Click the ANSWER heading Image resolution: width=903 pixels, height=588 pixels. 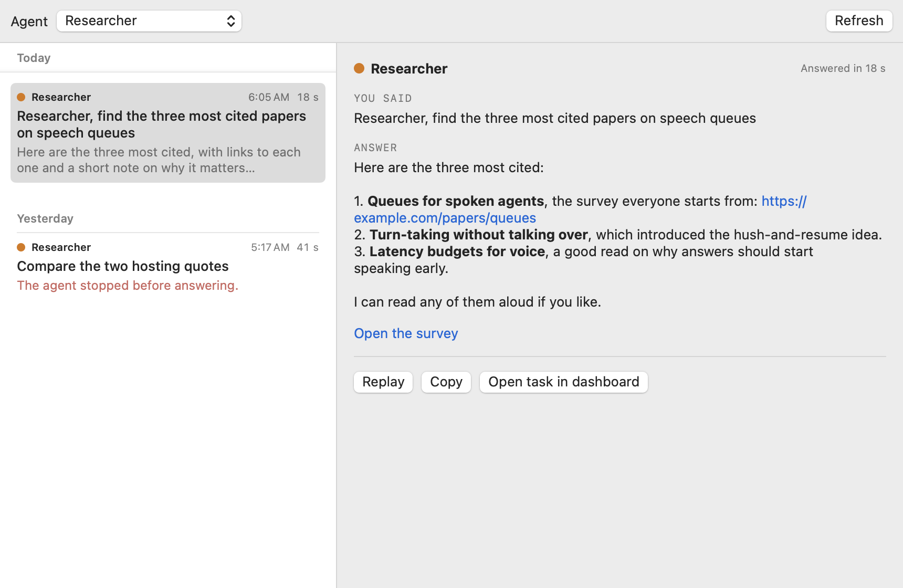(x=375, y=148)
